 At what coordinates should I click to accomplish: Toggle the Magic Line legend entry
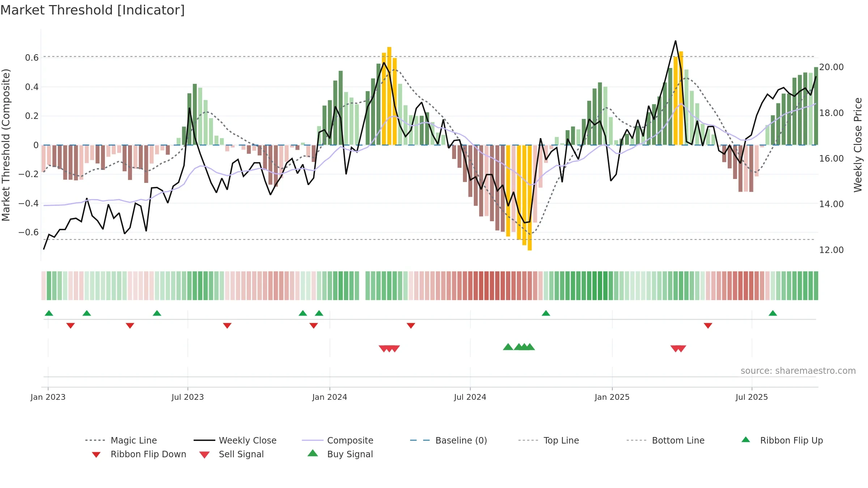coord(121,440)
